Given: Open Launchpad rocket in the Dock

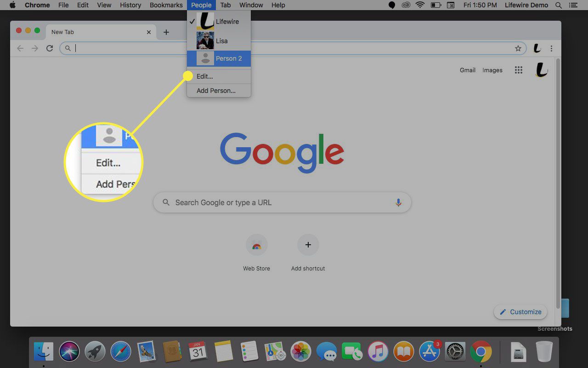Looking at the screenshot, I should coord(95,352).
